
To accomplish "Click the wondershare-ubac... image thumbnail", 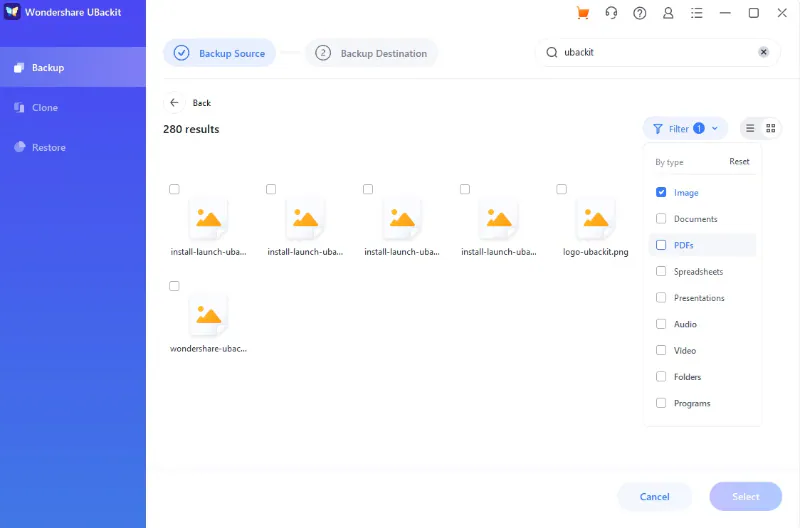I will point(208,316).
